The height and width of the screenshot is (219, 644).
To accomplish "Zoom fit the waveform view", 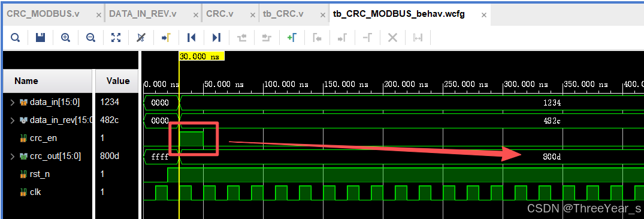I will point(116,38).
